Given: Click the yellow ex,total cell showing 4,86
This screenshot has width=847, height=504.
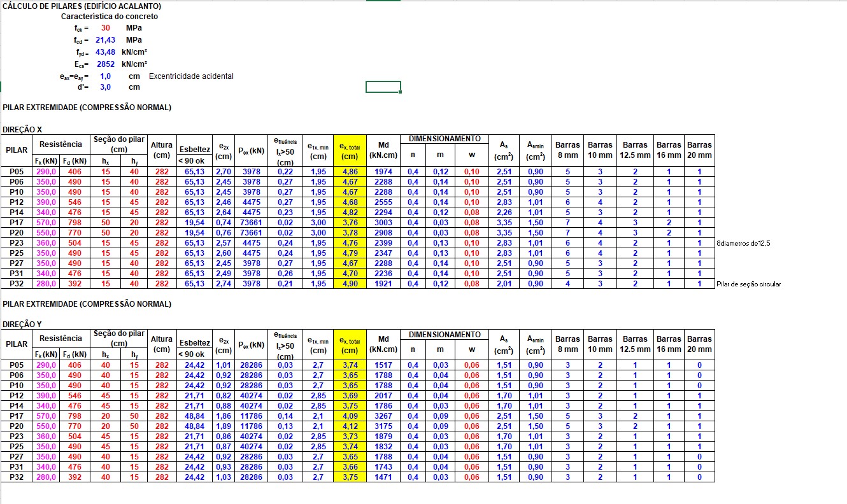Looking at the screenshot, I should pos(350,172).
